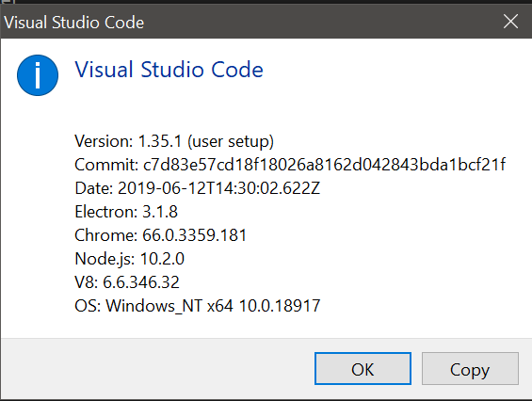Screen dimensions: 532x401
Task: Click the blue information icon
Action: point(38,75)
